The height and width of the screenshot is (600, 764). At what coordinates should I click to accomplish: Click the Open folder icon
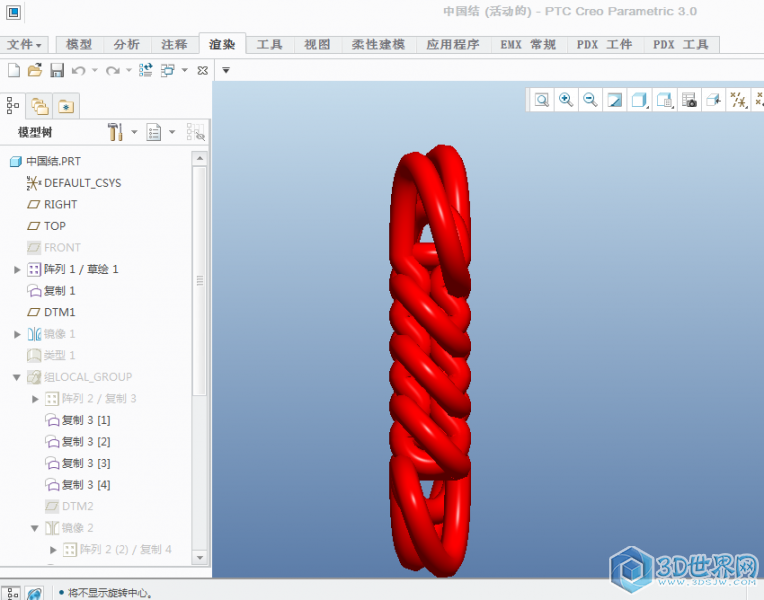pyautogui.click(x=35, y=70)
